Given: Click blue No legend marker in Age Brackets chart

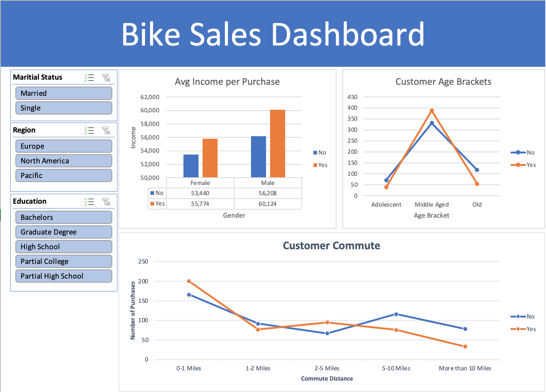Looking at the screenshot, I should pyautogui.click(x=518, y=152).
